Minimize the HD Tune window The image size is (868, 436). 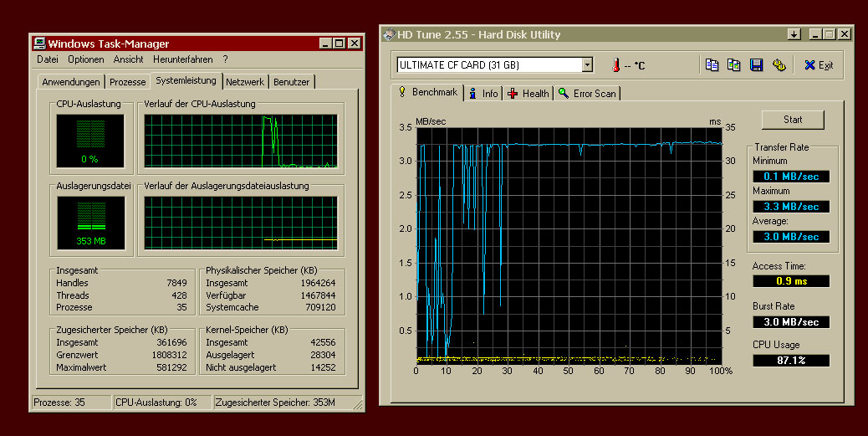(x=815, y=34)
